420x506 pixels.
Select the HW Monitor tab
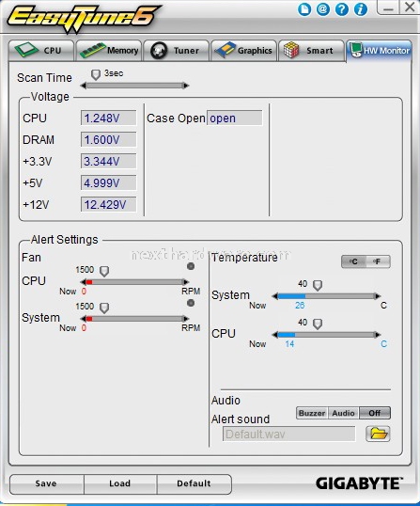379,51
